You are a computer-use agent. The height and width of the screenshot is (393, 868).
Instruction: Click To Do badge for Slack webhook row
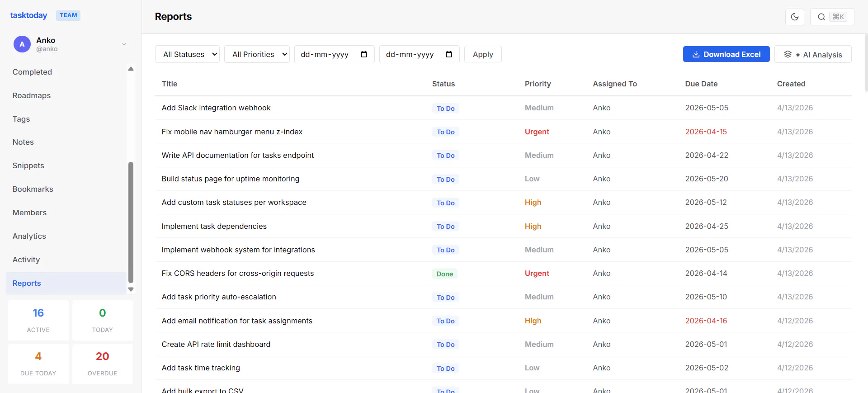446,108
